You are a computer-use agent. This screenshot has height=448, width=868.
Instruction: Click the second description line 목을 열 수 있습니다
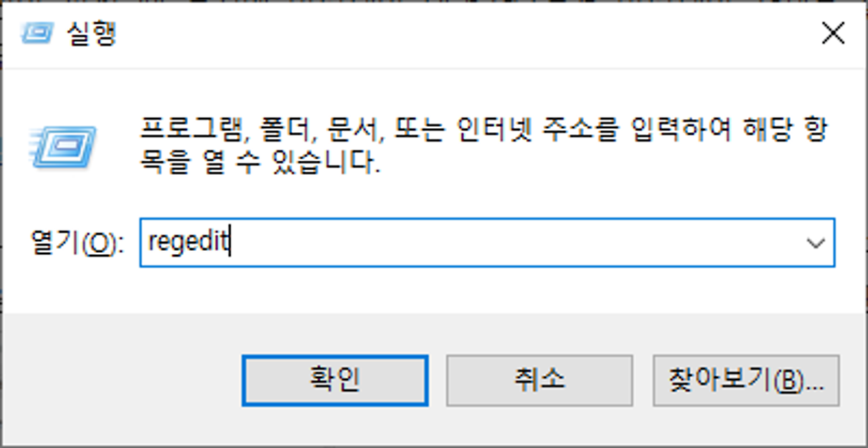(258, 163)
